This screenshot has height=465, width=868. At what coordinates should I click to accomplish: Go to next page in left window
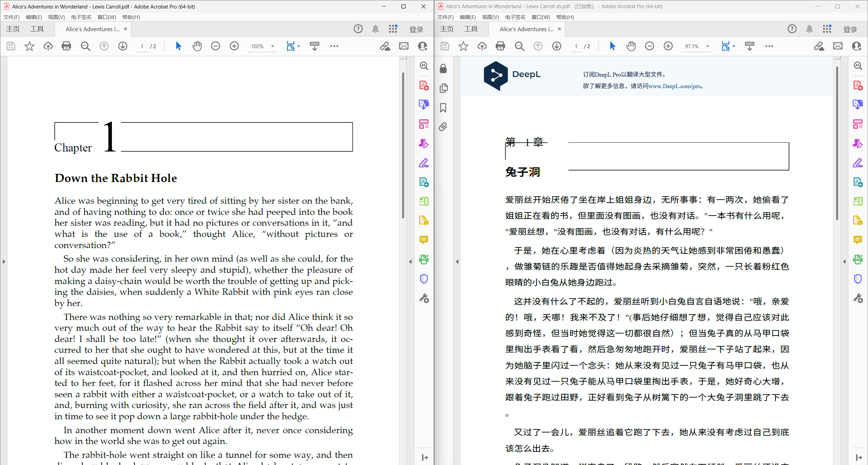[x=123, y=46]
